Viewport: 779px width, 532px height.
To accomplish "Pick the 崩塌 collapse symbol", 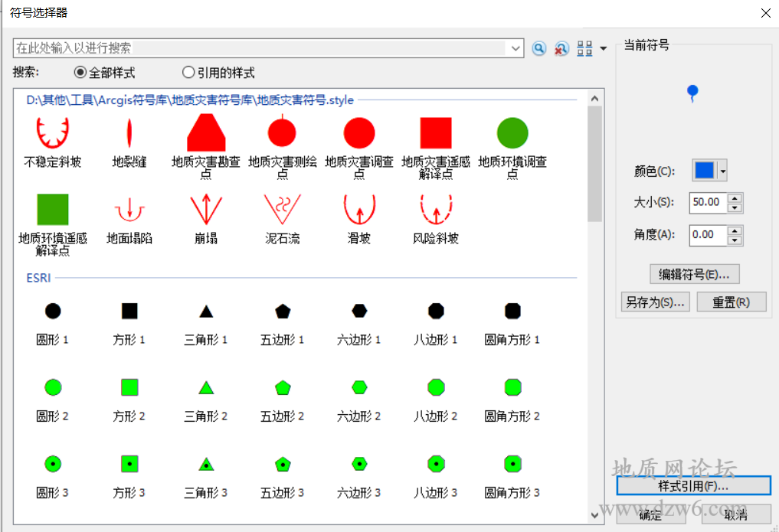I will pyautogui.click(x=206, y=209).
